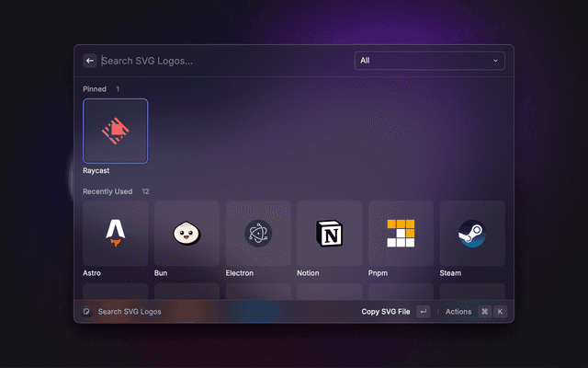Pick the Bun logo tile
This screenshot has height=368, width=588.
187,234
